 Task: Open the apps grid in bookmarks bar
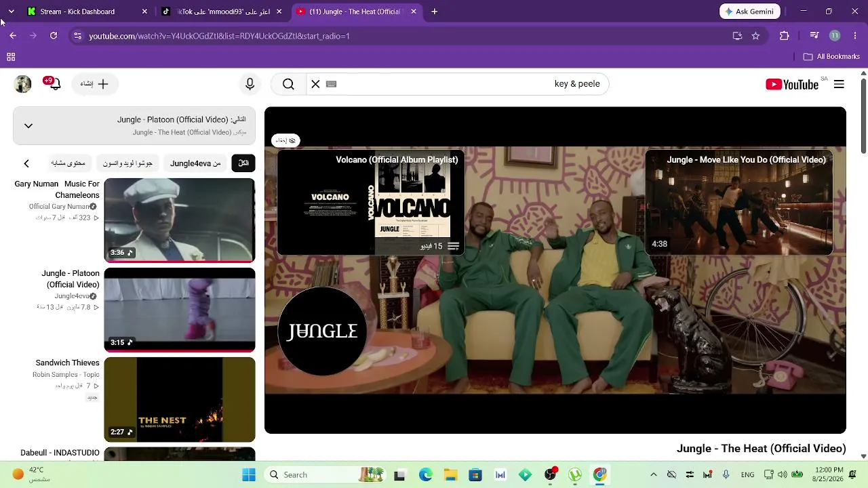click(x=11, y=57)
